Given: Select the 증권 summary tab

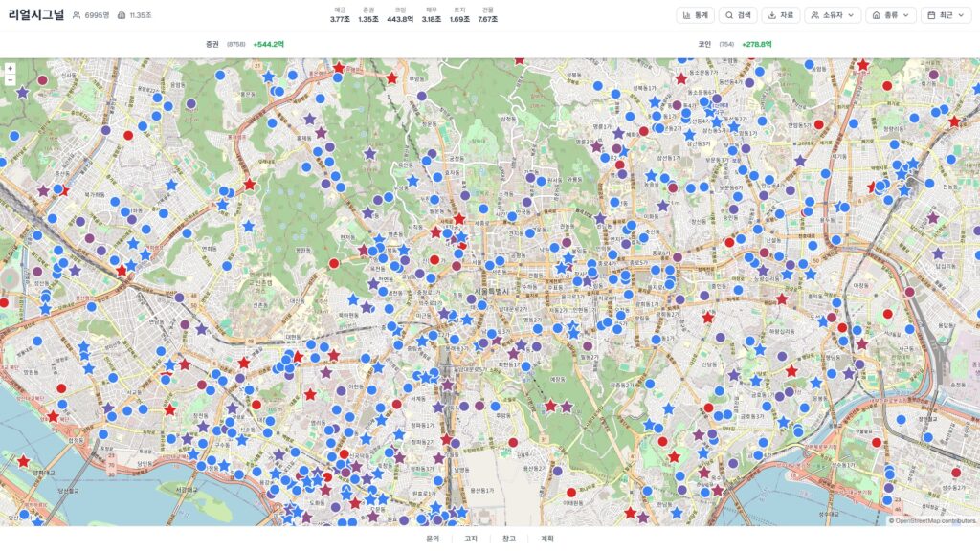Looking at the screenshot, I should pos(244,44).
